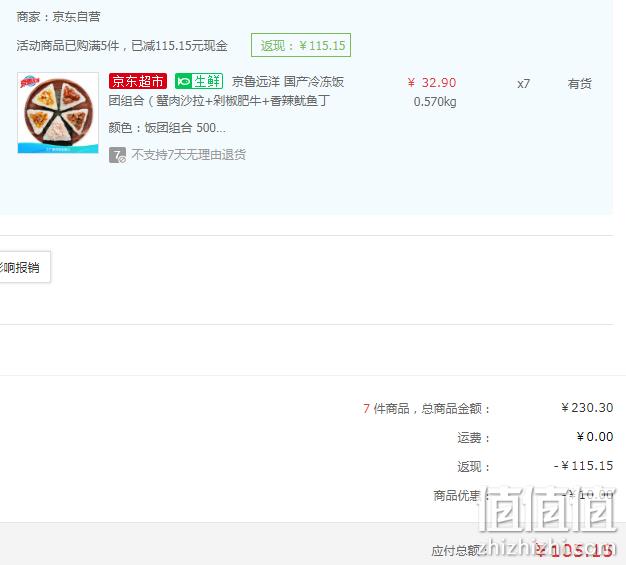626x565 pixels.
Task: Click the quantity x7 label
Action: [x=523, y=84]
